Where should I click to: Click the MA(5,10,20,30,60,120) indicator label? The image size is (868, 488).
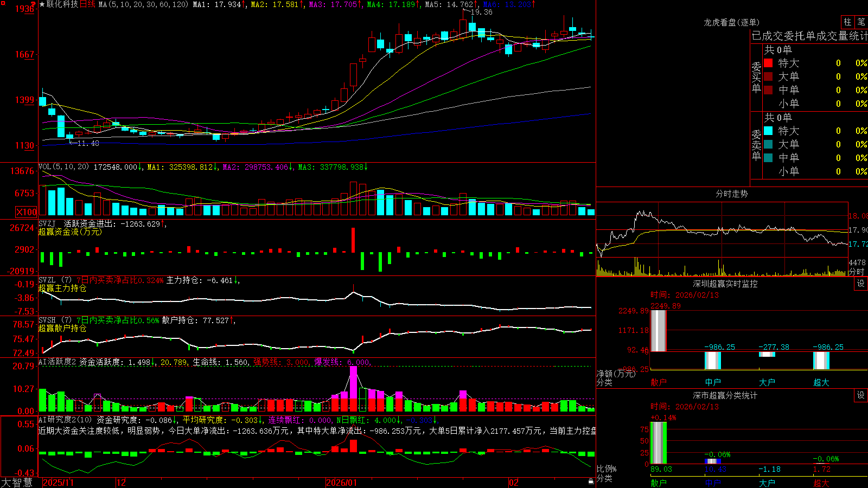[143, 4]
